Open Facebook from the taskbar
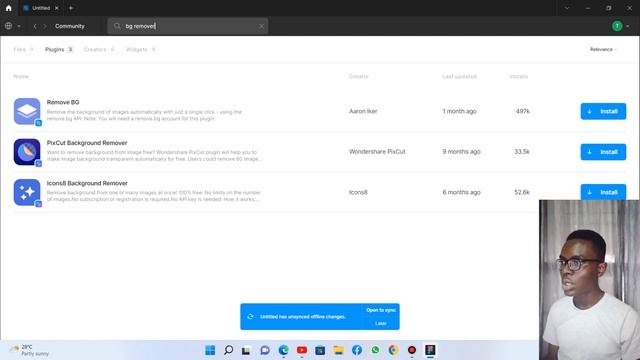The image size is (640, 360). coord(357,350)
